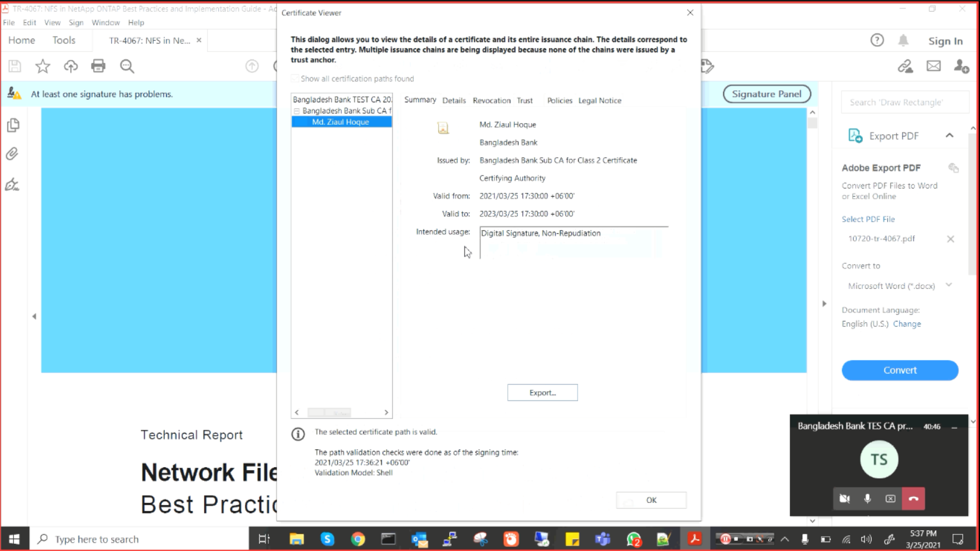
Task: Click the copy icon beside Adobe Export PDF
Action: click(x=953, y=168)
